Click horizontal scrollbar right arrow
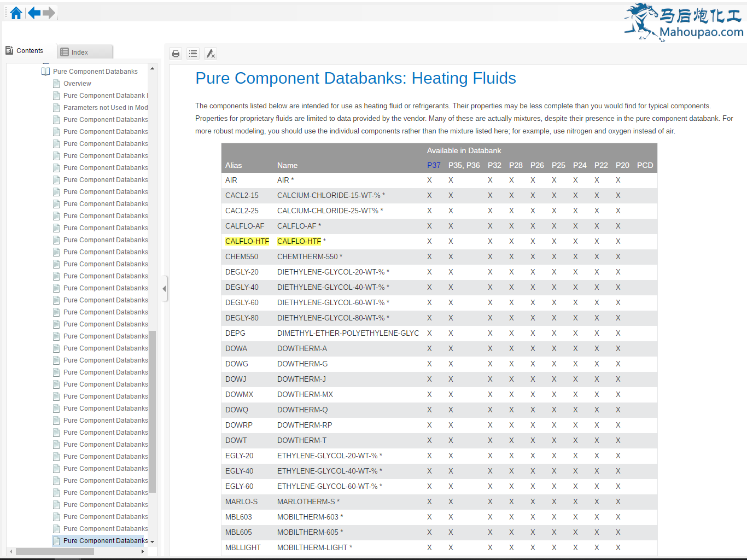 pyautogui.click(x=143, y=551)
